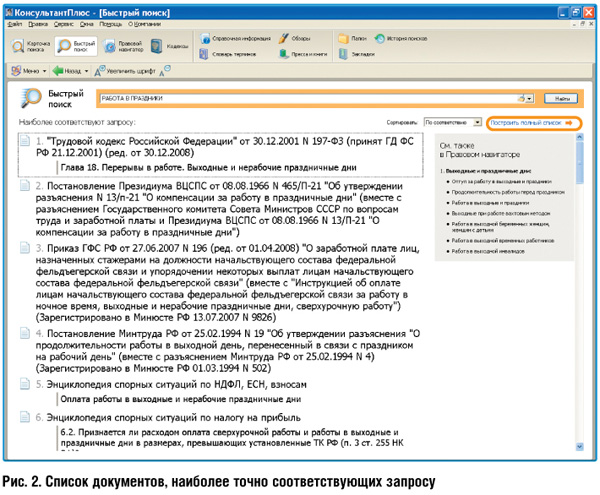Image resolution: width=600 pixels, height=495 pixels.
Task: Open the Закладки bookmarks
Action: click(x=356, y=54)
